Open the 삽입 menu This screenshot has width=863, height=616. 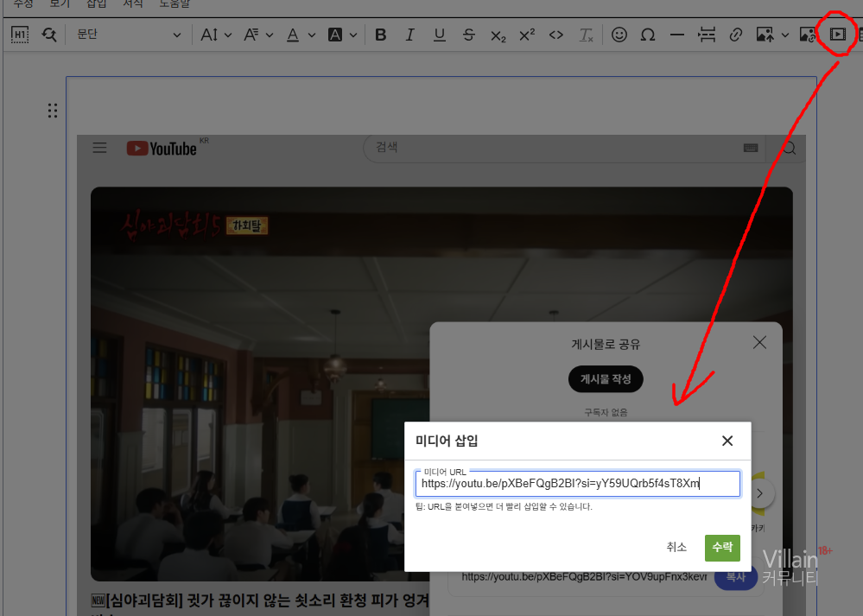97,3
